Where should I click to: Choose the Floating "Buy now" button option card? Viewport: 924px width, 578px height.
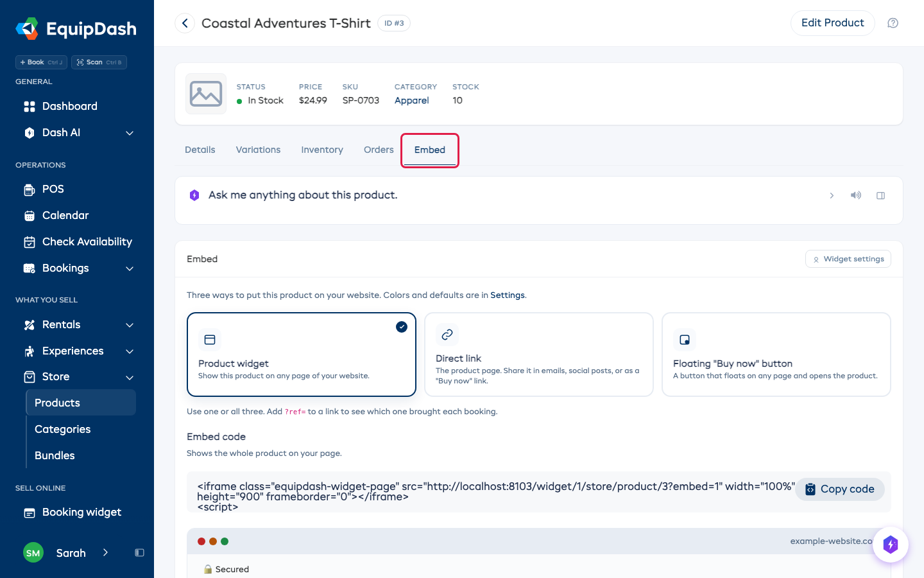pos(776,355)
